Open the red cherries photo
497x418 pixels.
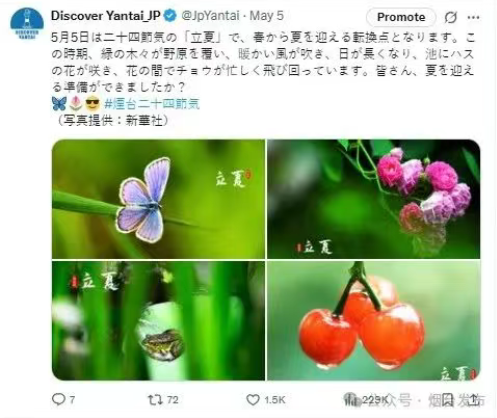(374, 321)
